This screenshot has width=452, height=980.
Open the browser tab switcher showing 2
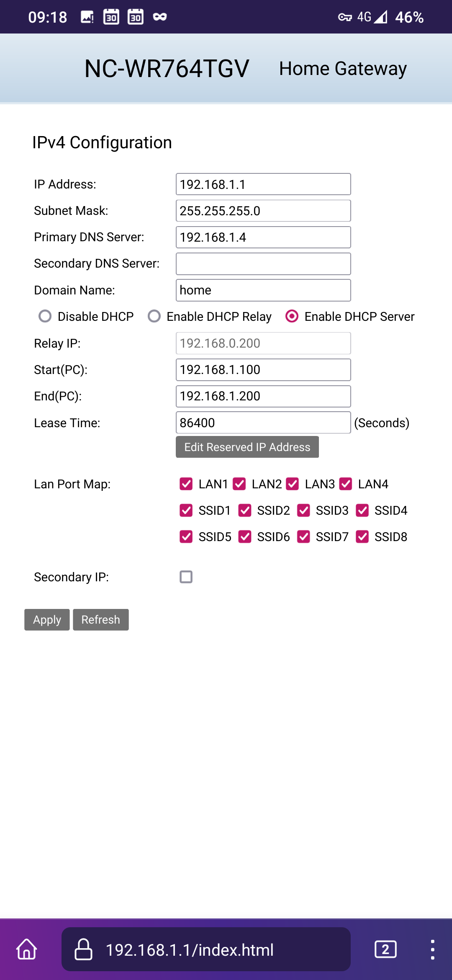pos(385,949)
